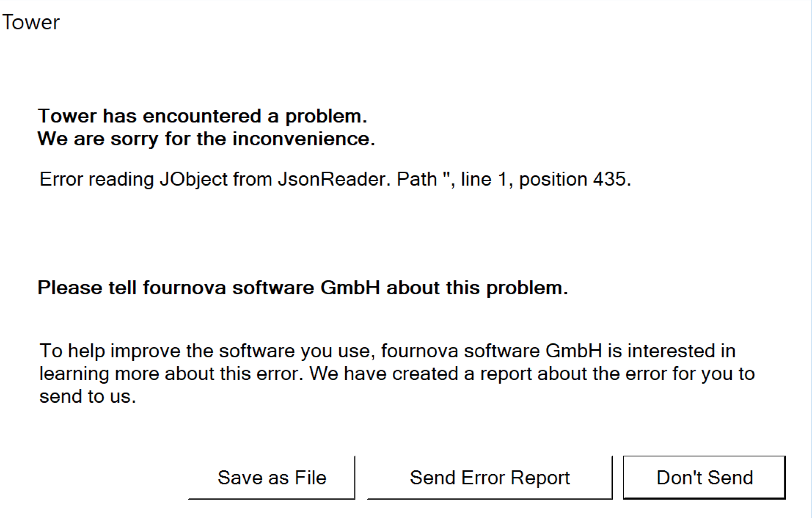Click the Save as File button
Screen dimensions: 812x518
pos(272,478)
